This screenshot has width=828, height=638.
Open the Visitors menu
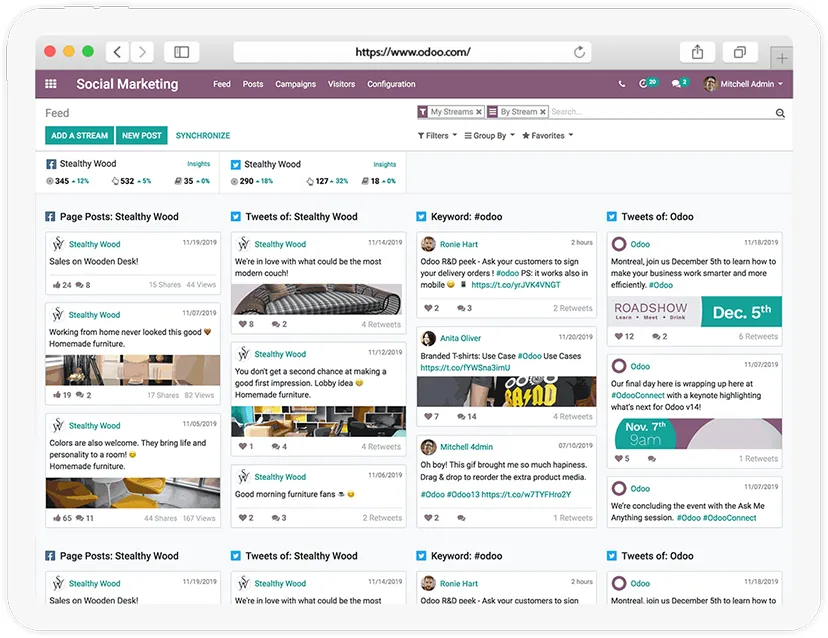tap(341, 84)
